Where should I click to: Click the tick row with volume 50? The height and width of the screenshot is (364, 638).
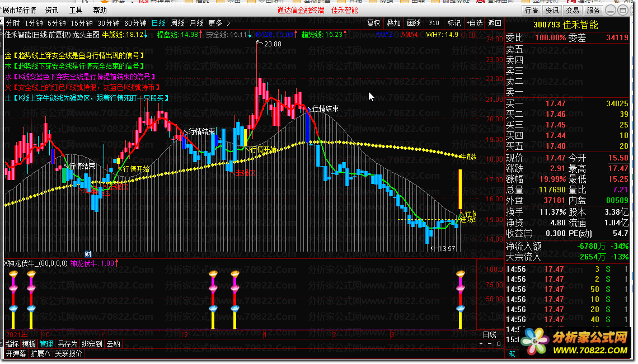pyautogui.click(x=567, y=289)
